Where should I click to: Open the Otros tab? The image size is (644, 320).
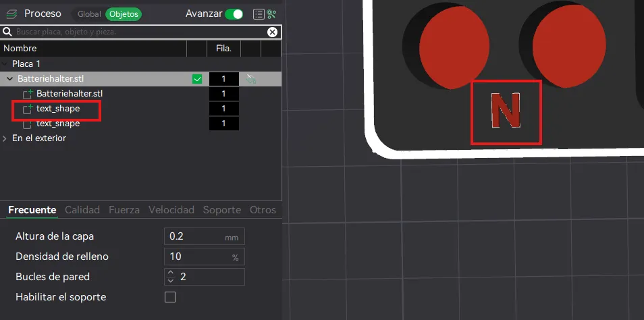coord(263,210)
